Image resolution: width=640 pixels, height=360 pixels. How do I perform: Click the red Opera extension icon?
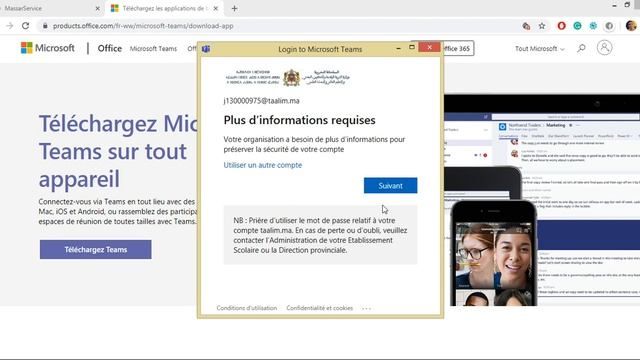(561, 26)
